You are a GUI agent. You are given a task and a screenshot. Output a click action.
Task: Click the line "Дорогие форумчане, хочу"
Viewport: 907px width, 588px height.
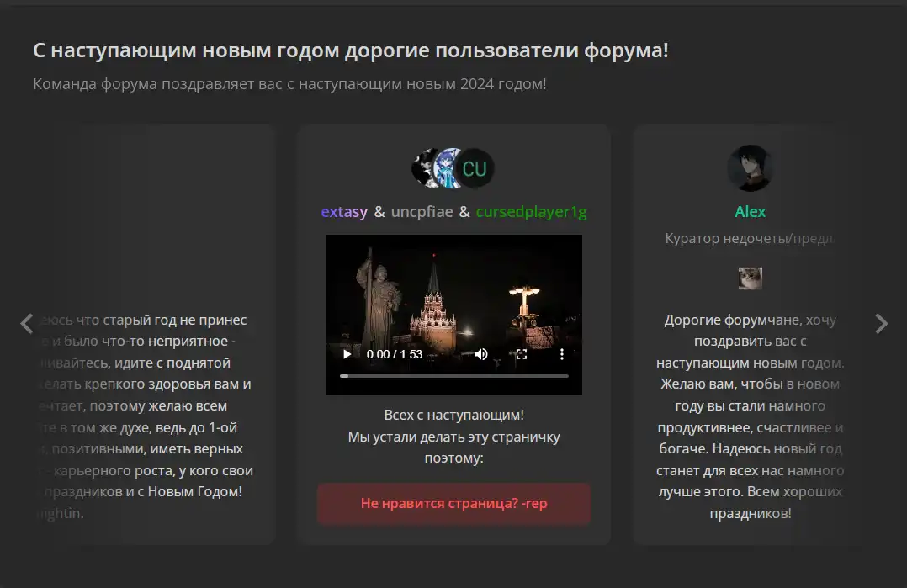tap(751, 320)
